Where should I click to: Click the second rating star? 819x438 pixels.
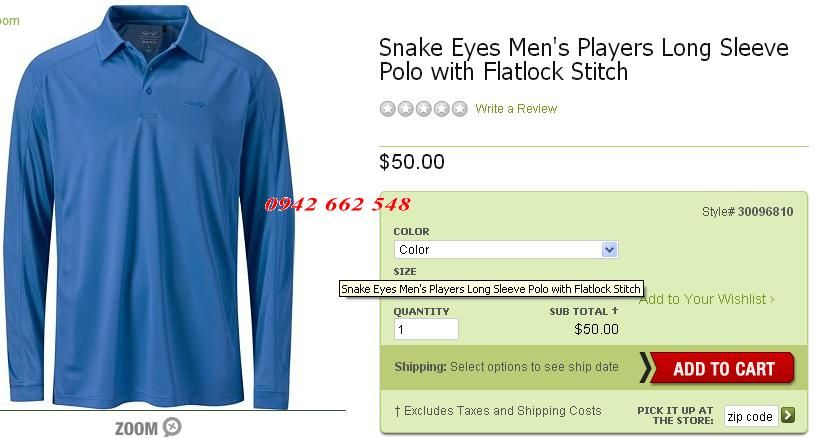(406, 109)
